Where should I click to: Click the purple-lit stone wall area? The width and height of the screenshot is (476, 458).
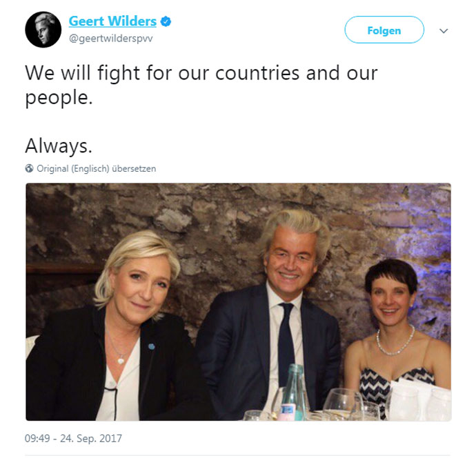point(425,240)
